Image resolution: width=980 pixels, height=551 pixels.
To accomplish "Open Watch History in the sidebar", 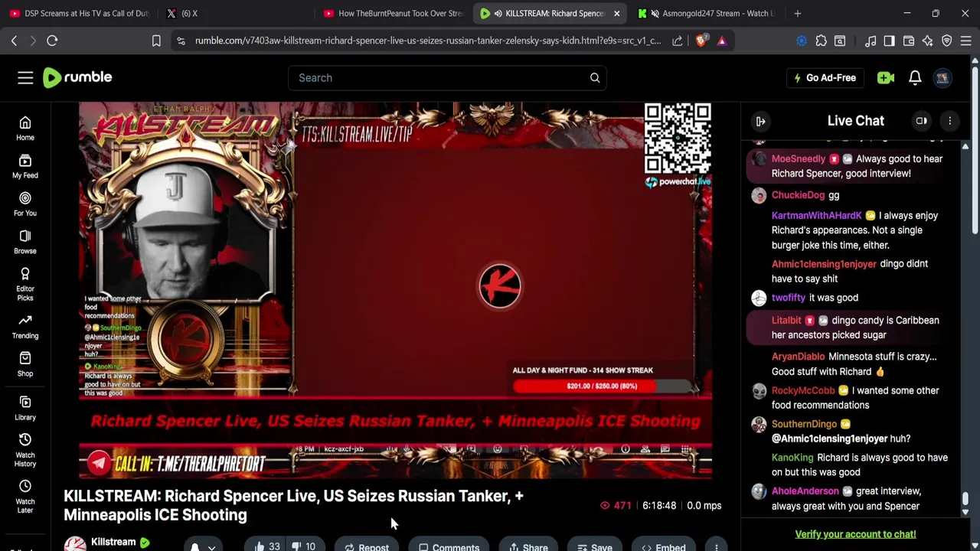I will (25, 450).
